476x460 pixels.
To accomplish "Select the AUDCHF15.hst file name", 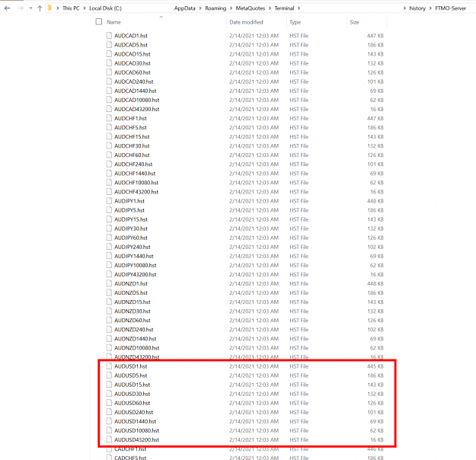I will (132, 136).
